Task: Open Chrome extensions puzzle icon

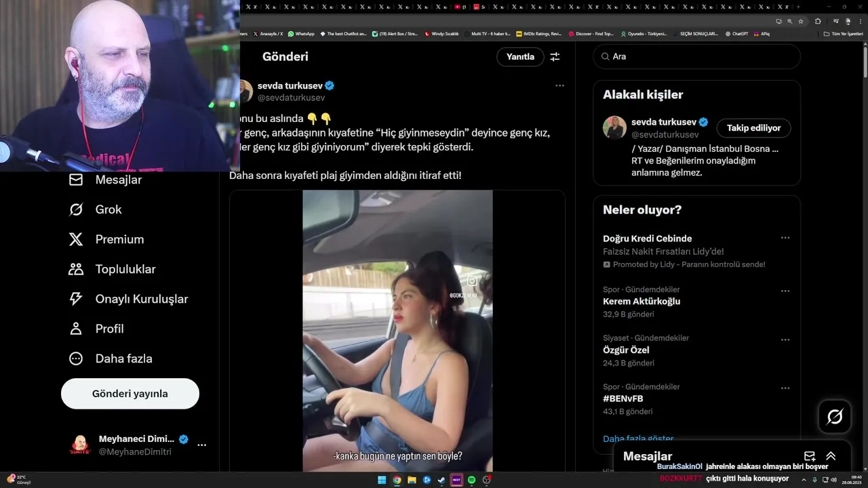Action: click(x=818, y=21)
